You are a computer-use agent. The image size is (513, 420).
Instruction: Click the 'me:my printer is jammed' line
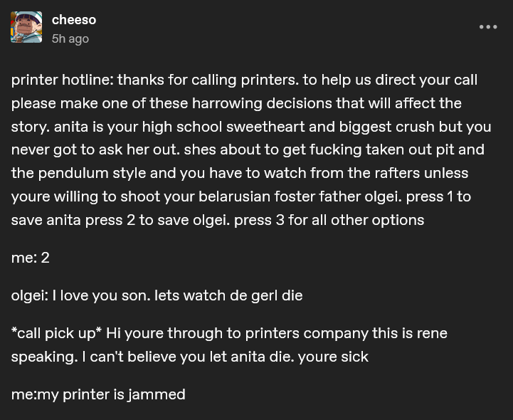(98, 394)
